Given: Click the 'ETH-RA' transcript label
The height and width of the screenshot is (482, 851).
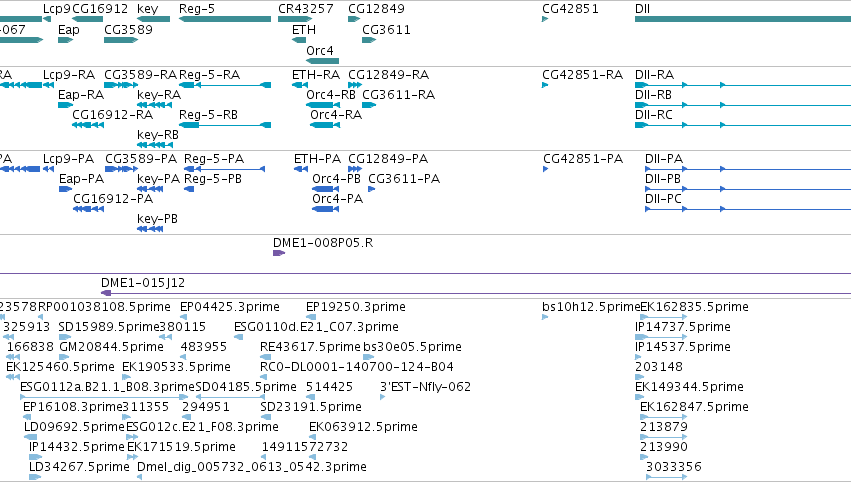Looking at the screenshot, I should [x=316, y=74].
